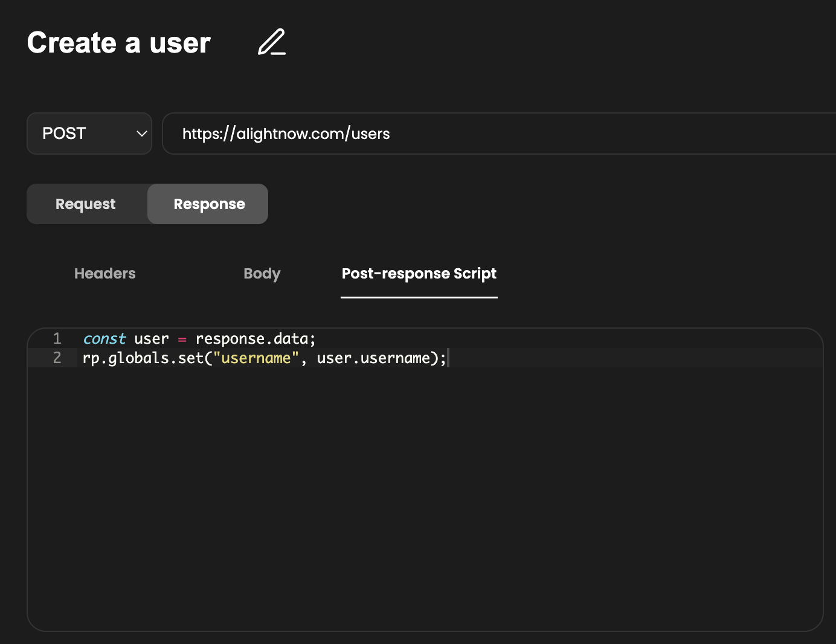Click code line 1 'const user = response.data;'
This screenshot has width=836, height=644.
[199, 338]
